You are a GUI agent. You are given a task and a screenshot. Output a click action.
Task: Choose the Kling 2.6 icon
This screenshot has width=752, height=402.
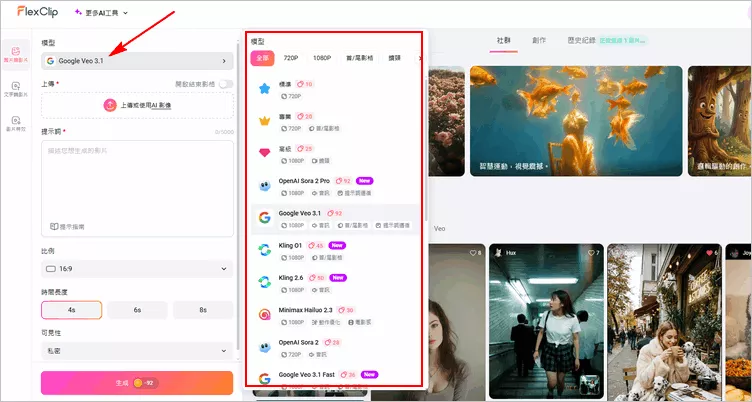[x=264, y=283]
